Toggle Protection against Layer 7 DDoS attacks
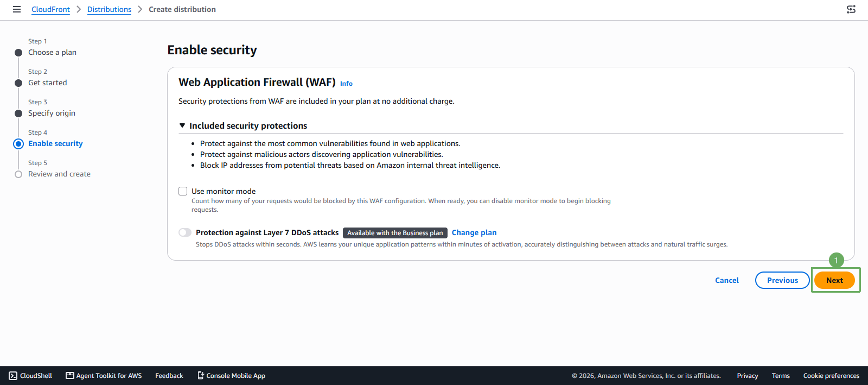 point(185,232)
